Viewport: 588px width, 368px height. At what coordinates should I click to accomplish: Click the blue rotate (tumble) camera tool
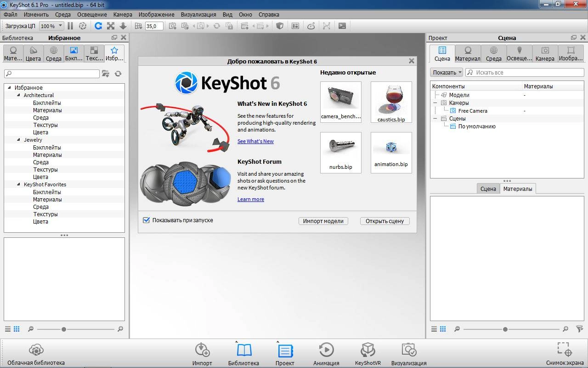click(98, 26)
